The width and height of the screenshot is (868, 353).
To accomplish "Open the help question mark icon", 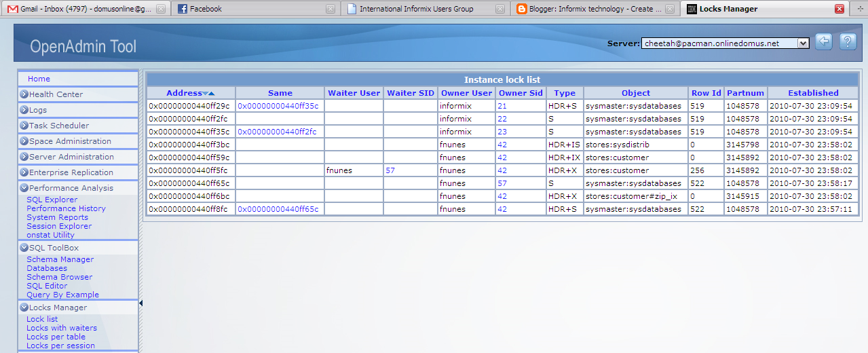I will click(x=848, y=42).
